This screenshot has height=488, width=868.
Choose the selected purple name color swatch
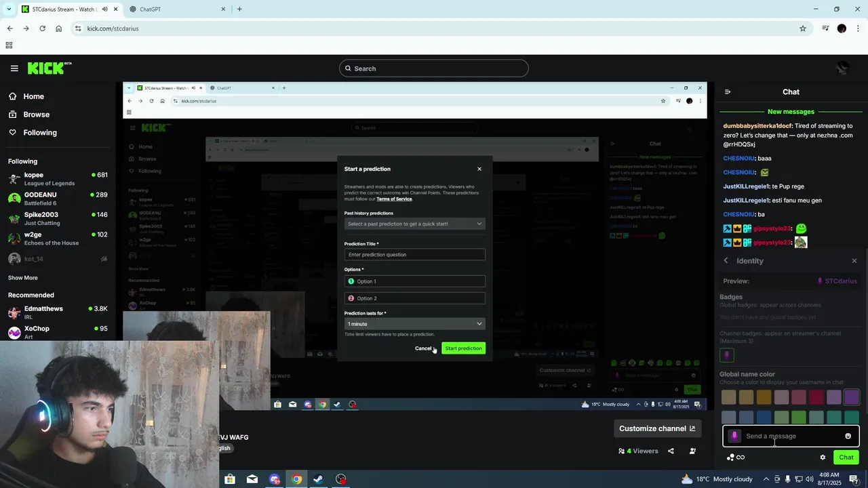[852, 397]
